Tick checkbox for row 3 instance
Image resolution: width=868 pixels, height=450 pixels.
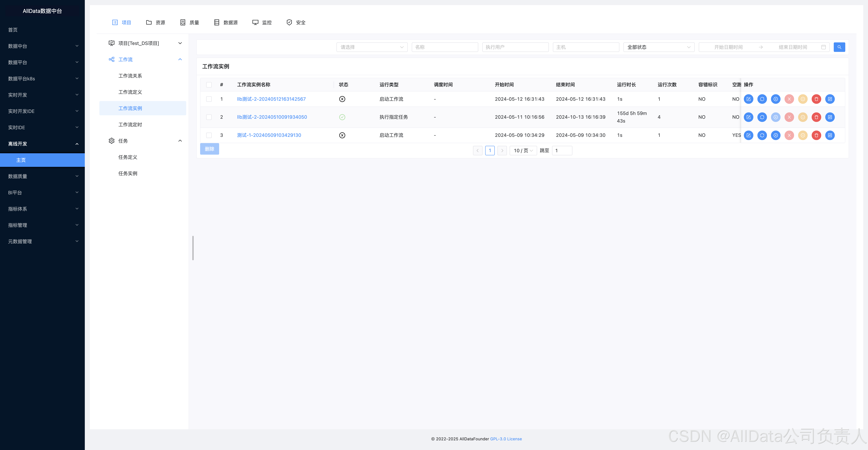point(209,135)
